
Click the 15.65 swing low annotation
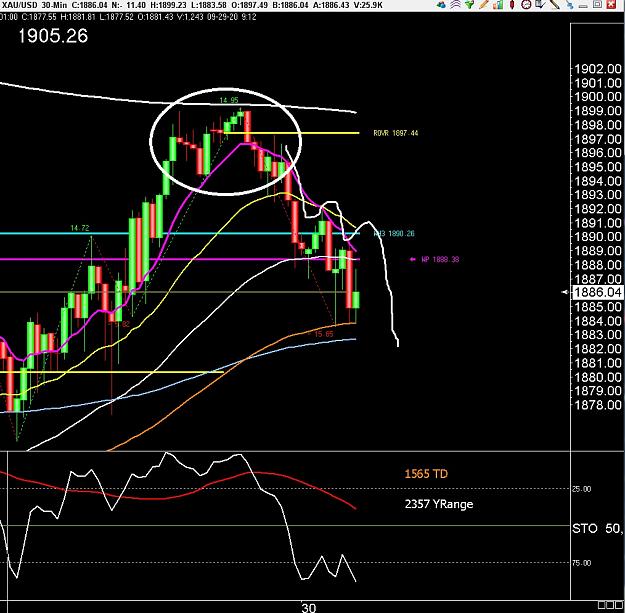pos(324,334)
